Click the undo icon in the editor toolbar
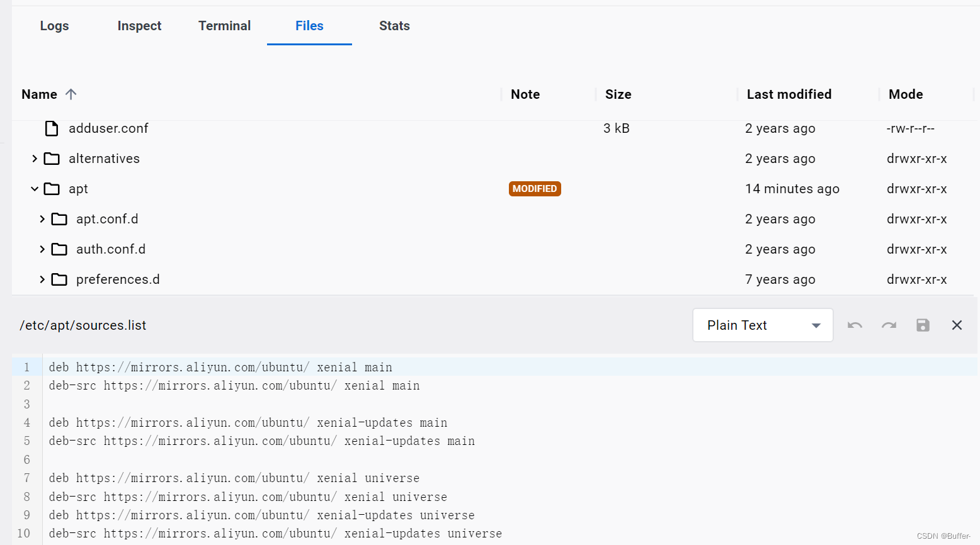This screenshot has height=545, width=980. pyautogui.click(x=855, y=325)
